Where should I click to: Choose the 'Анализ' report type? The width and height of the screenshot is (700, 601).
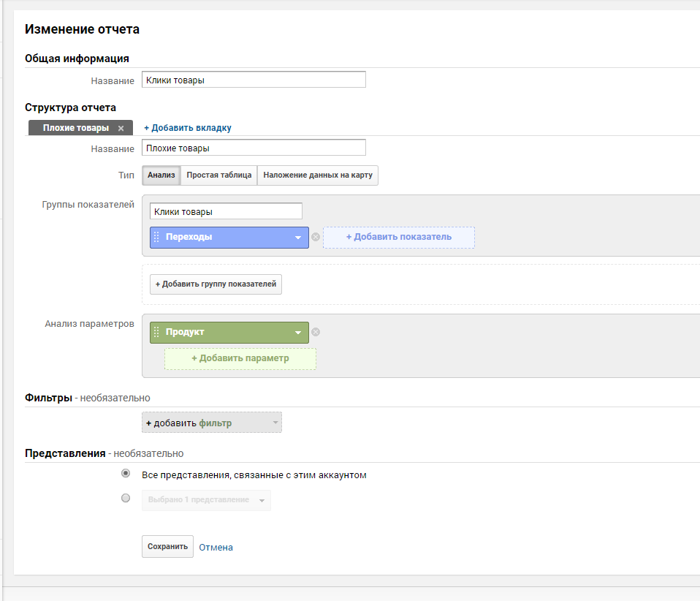(161, 175)
